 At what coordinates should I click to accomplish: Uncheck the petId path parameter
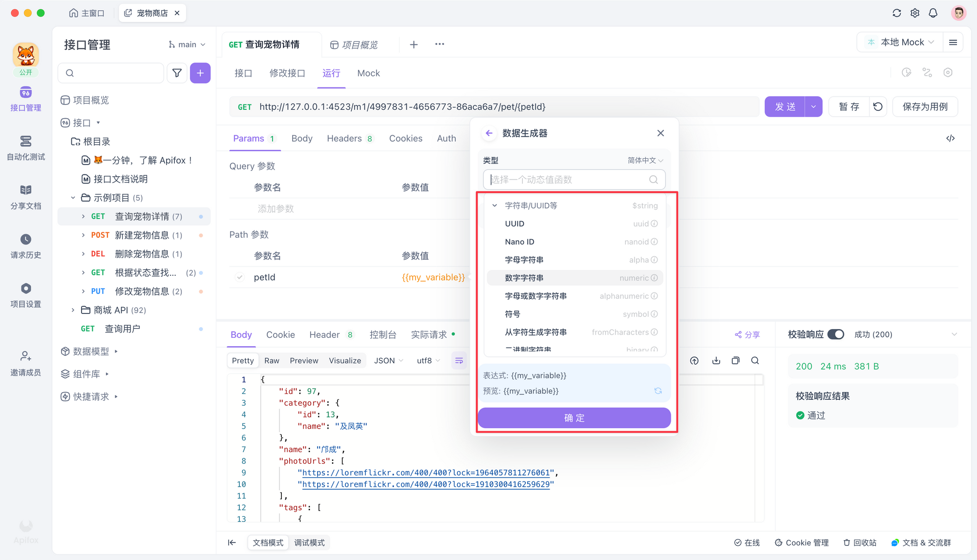click(239, 277)
